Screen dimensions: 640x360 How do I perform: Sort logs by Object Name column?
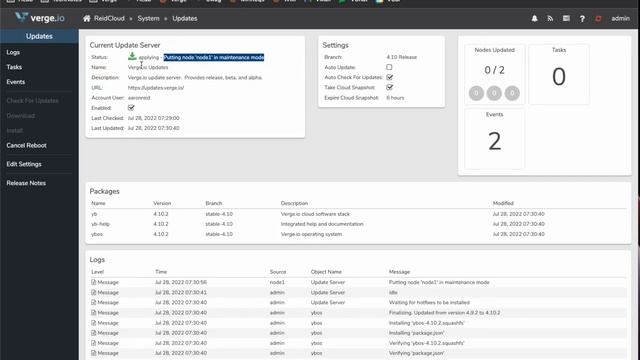(x=326, y=272)
